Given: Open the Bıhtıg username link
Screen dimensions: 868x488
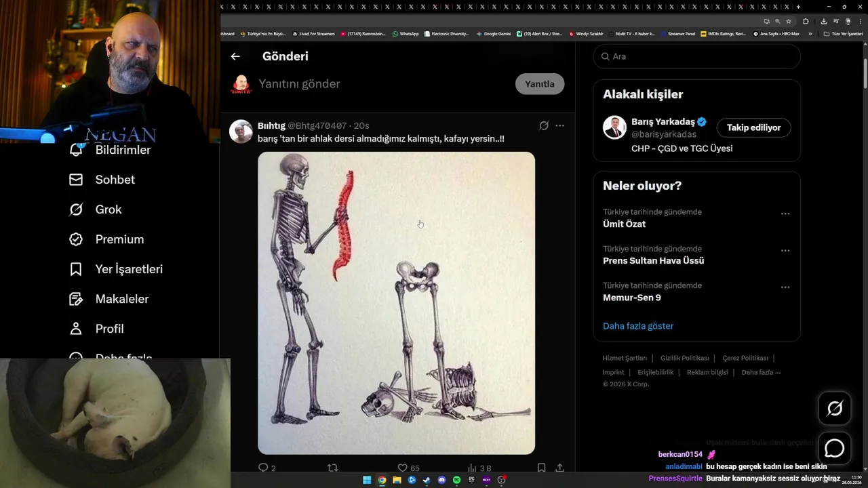Looking at the screenshot, I should [x=271, y=125].
